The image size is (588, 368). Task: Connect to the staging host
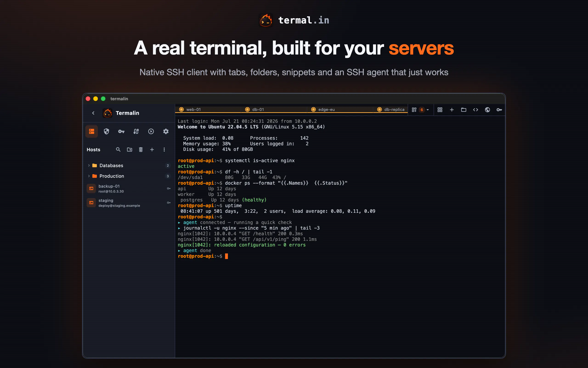[x=129, y=202]
